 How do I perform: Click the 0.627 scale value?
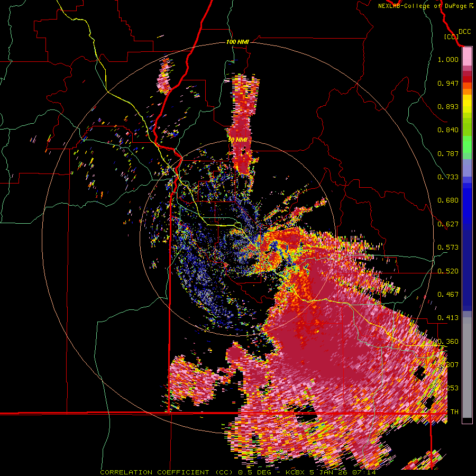(x=448, y=224)
